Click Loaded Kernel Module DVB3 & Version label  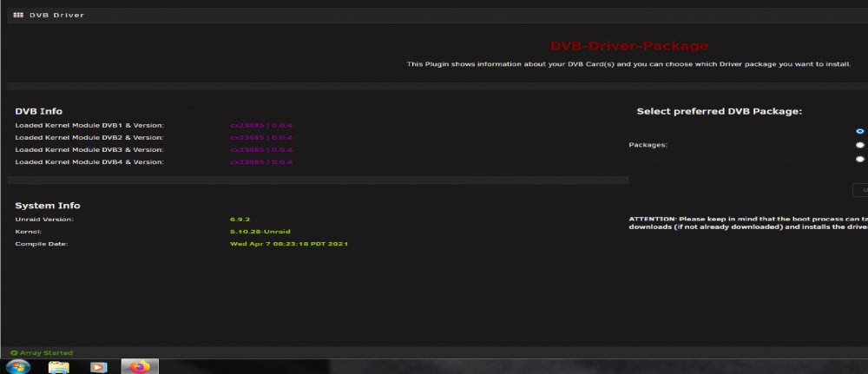89,150
